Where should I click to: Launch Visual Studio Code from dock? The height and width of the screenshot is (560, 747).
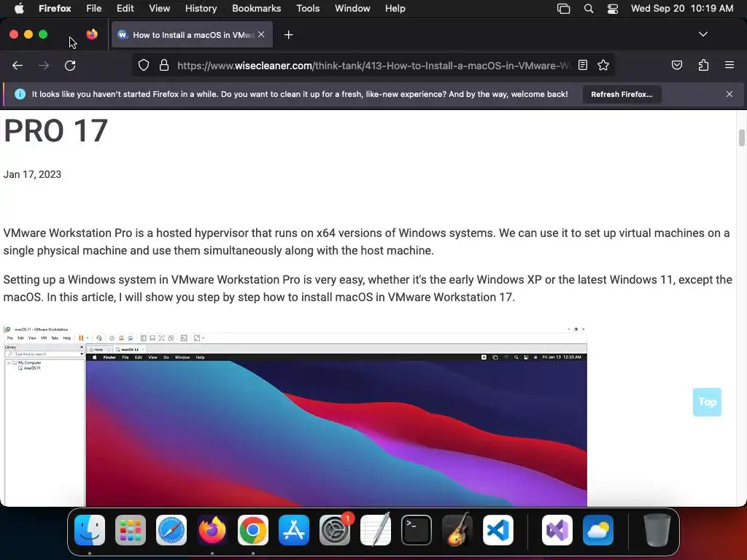point(498,530)
